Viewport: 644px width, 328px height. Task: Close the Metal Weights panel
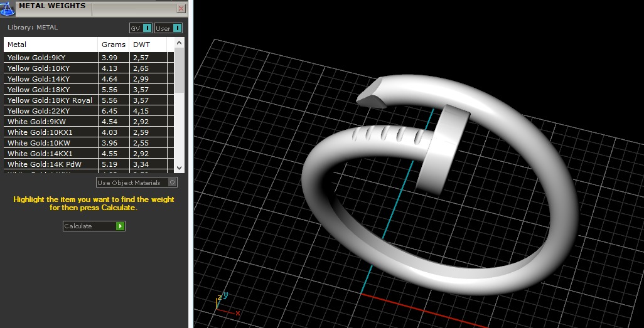coord(181,9)
